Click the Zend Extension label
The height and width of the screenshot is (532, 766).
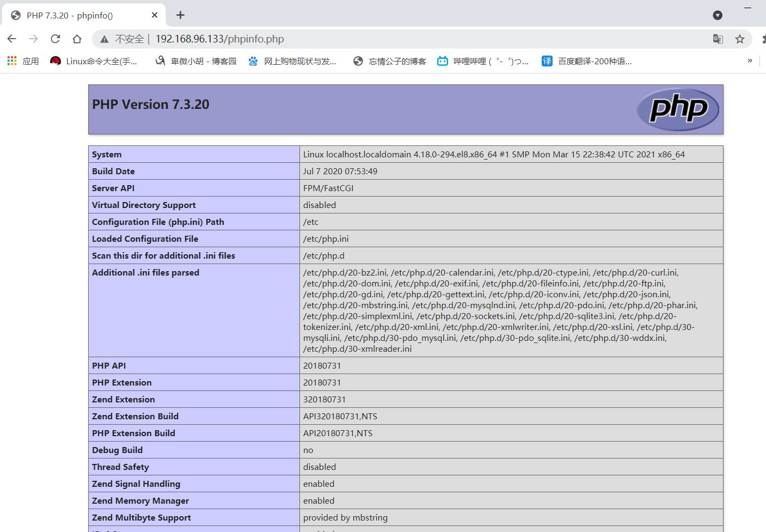[124, 399]
